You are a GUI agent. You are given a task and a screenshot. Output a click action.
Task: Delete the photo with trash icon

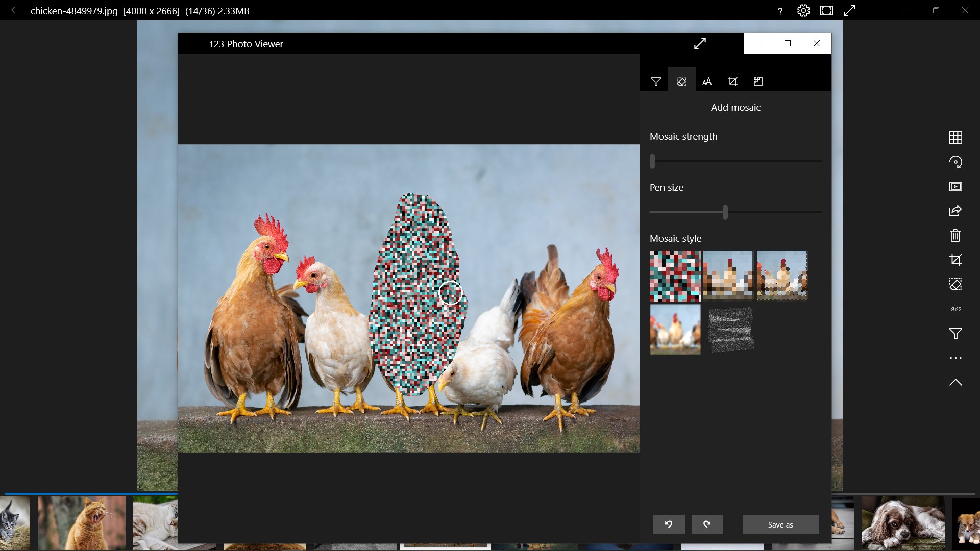(955, 235)
